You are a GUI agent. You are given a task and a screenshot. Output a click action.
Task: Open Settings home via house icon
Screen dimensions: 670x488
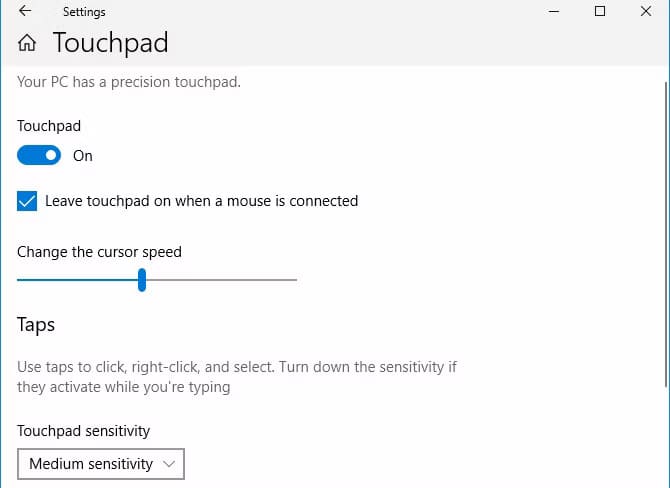click(28, 43)
